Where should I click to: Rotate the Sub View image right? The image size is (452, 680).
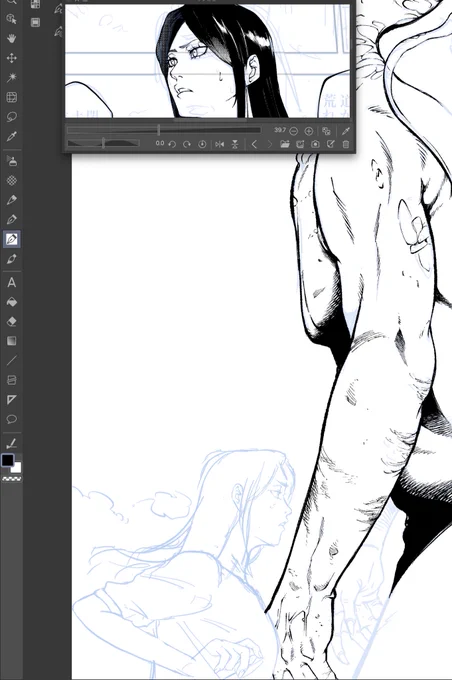pyautogui.click(x=187, y=144)
